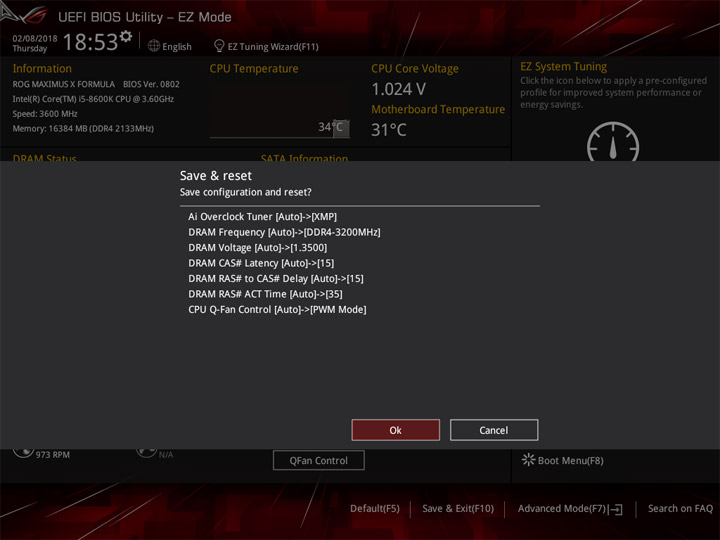Click the 18:53 clock display
This screenshot has width=720, height=540.
(x=90, y=42)
